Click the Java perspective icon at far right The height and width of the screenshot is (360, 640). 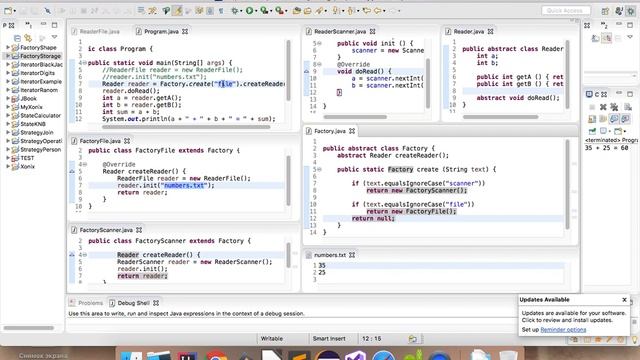[x=619, y=11]
